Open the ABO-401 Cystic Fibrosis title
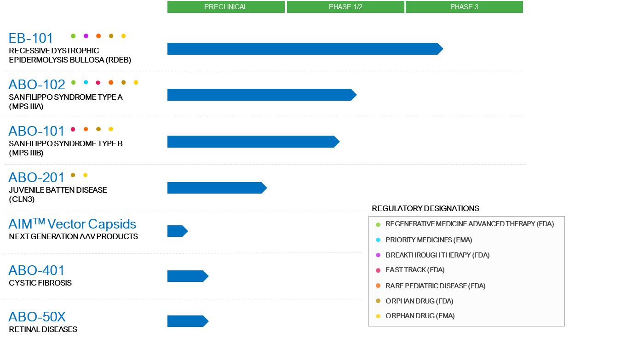Image resolution: width=644 pixels, height=349 pixels. (36, 270)
